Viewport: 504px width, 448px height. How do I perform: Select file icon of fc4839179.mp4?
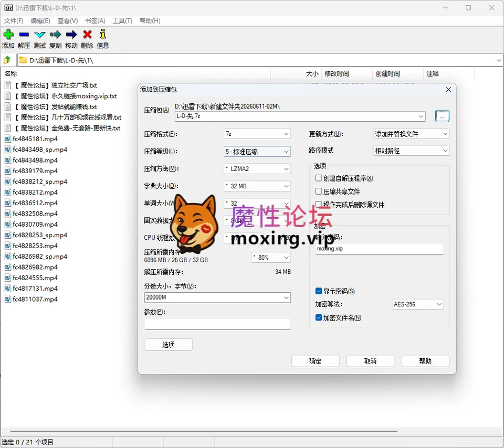click(8, 171)
